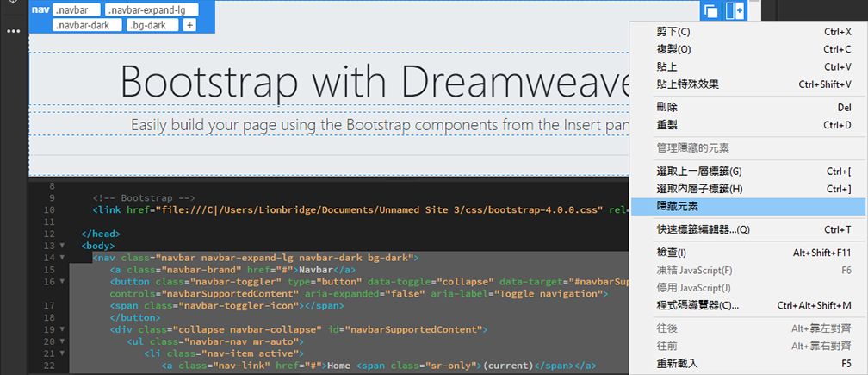Screen dimensions: 868x375
Task: Choose 隱藏元素 from the context menu
Action: tap(747, 207)
